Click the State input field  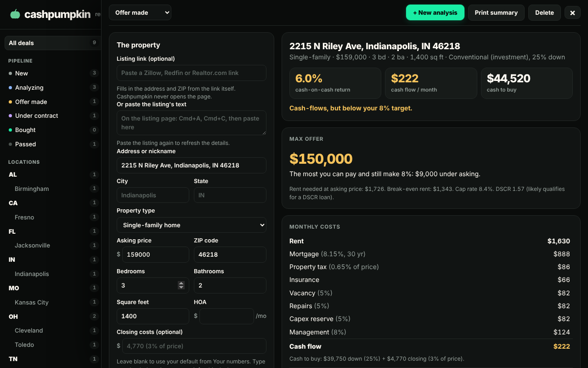[x=230, y=195]
